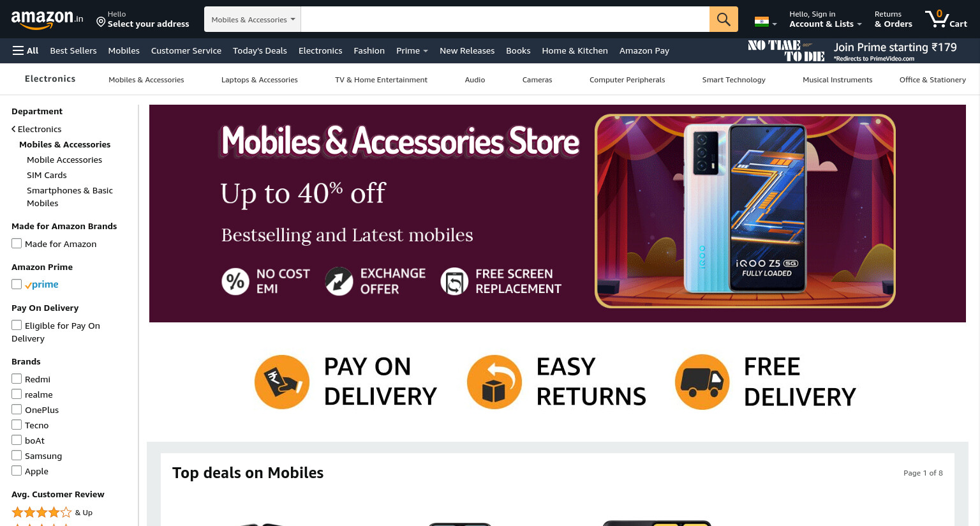Click the Pay On Delivery rupee icon
980x526 pixels.
pyautogui.click(x=282, y=382)
